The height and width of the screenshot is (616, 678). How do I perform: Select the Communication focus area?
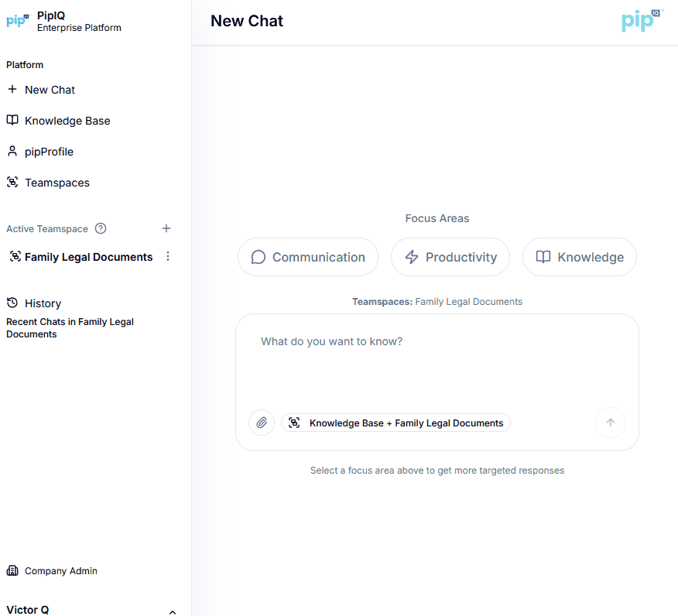pos(307,257)
